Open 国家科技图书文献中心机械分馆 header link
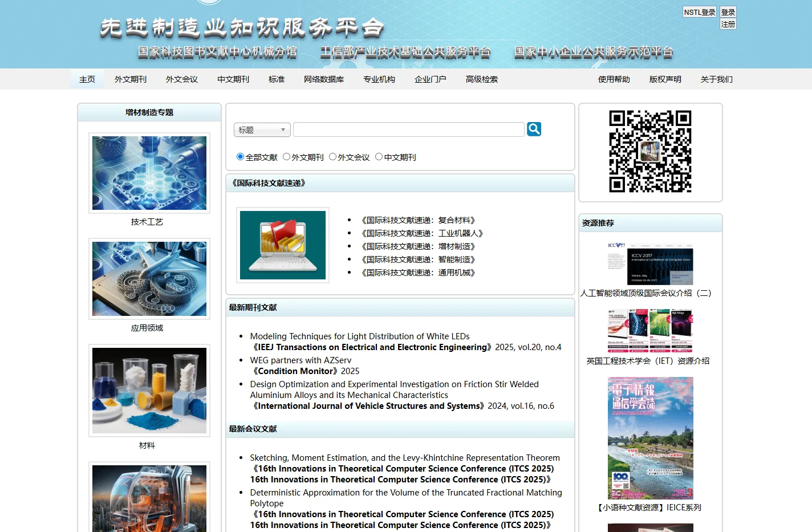 tap(217, 52)
